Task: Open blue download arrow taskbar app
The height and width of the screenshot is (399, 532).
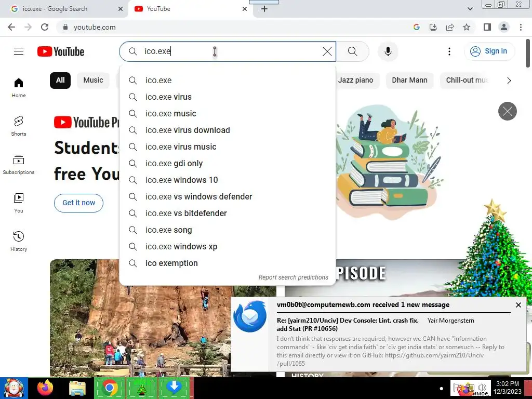Action: click(174, 388)
